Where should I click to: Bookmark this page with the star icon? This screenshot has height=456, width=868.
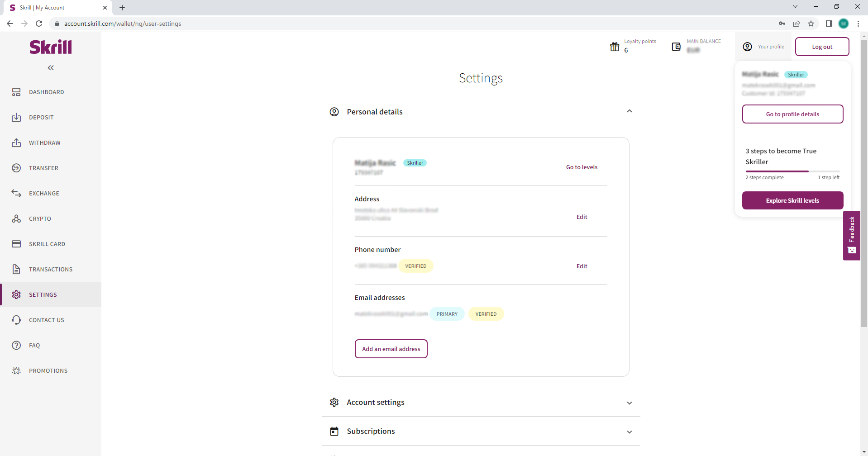[x=811, y=24]
